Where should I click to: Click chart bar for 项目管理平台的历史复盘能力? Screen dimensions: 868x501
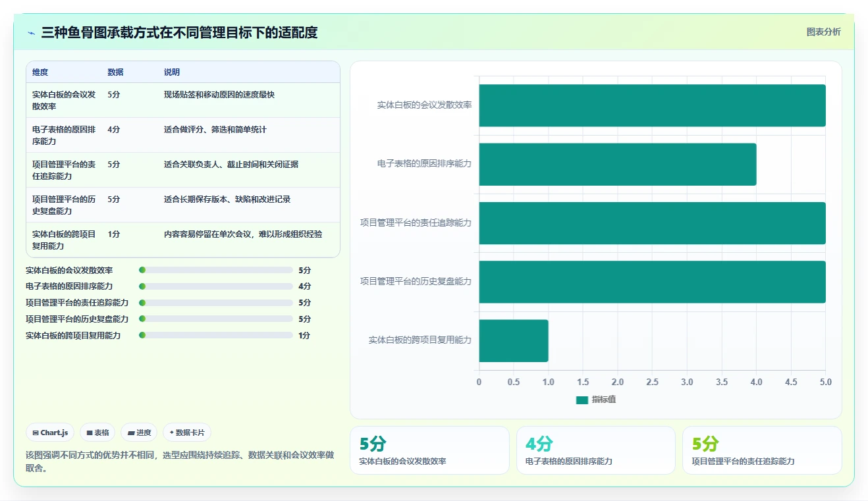pyautogui.click(x=652, y=282)
